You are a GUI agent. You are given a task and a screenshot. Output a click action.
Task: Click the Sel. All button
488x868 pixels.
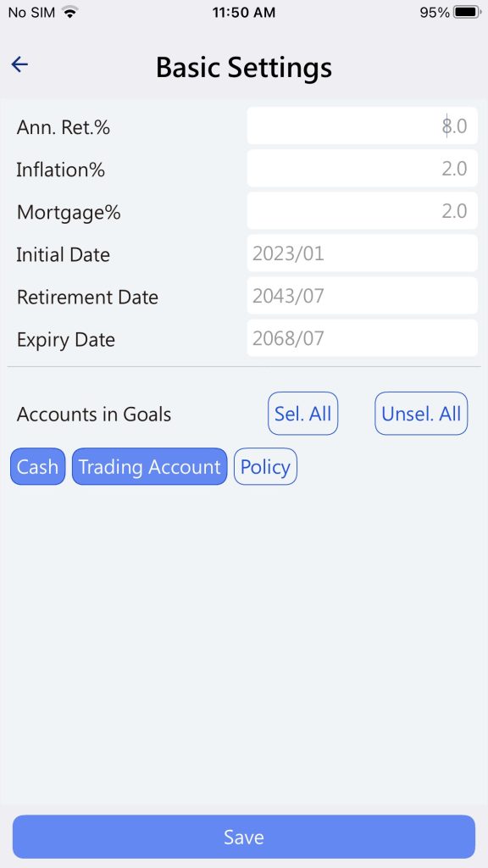pyautogui.click(x=302, y=414)
